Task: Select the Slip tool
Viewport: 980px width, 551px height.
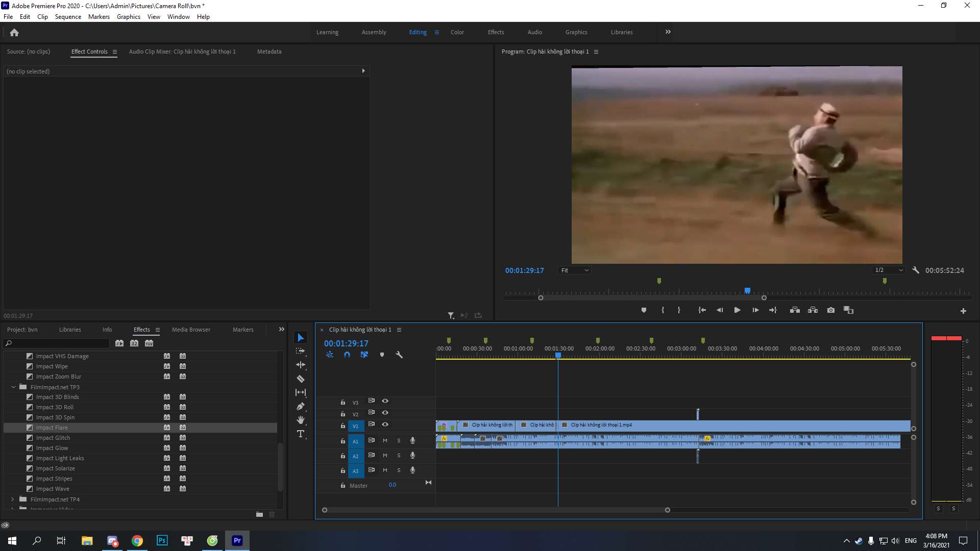Action: tap(301, 392)
